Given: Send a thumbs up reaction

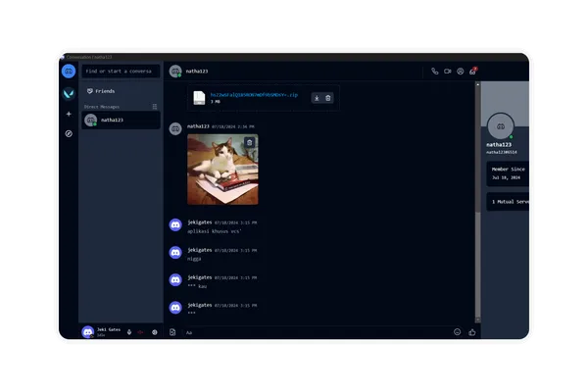Looking at the screenshot, I should (x=472, y=332).
